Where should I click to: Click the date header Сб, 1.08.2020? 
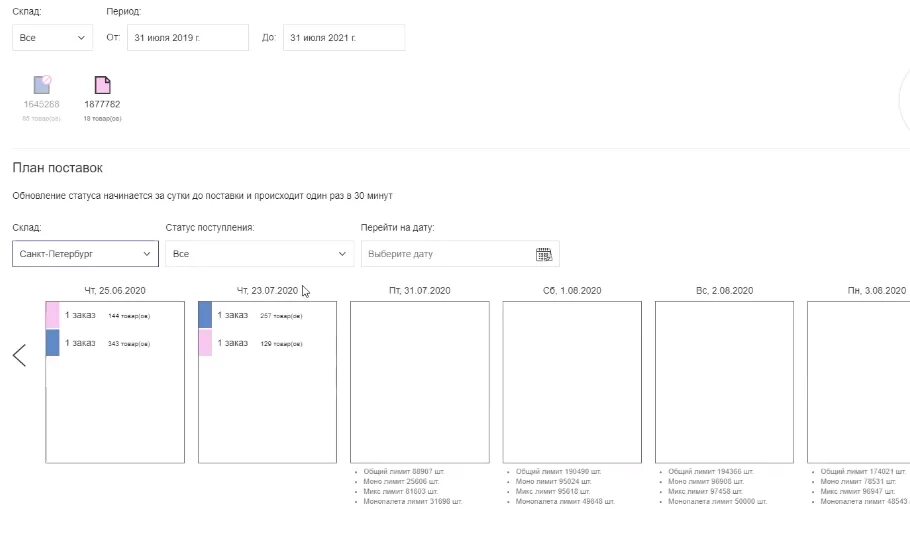pos(572,290)
